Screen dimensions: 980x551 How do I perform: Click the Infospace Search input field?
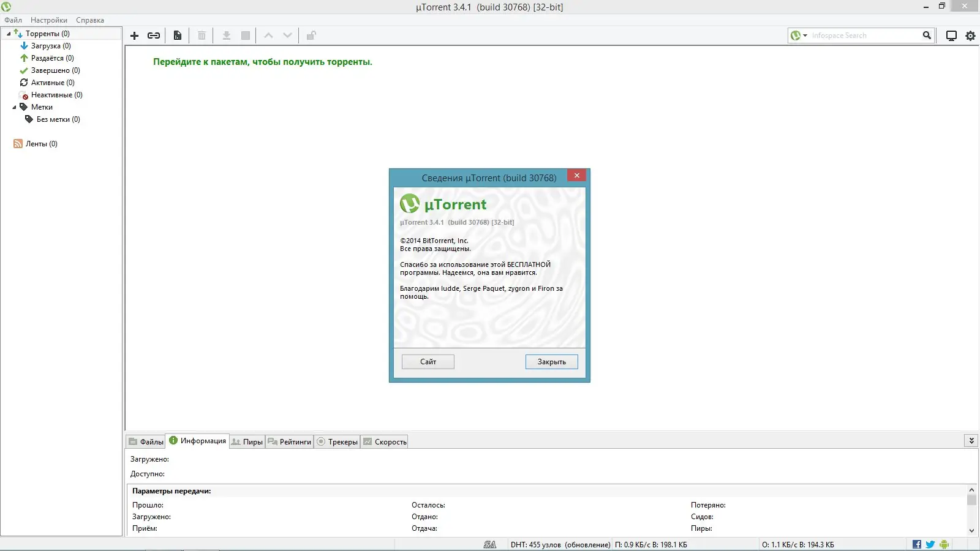865,36
